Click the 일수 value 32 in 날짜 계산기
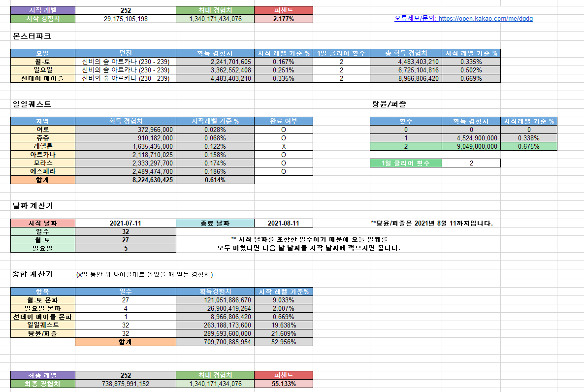 [x=126, y=231]
